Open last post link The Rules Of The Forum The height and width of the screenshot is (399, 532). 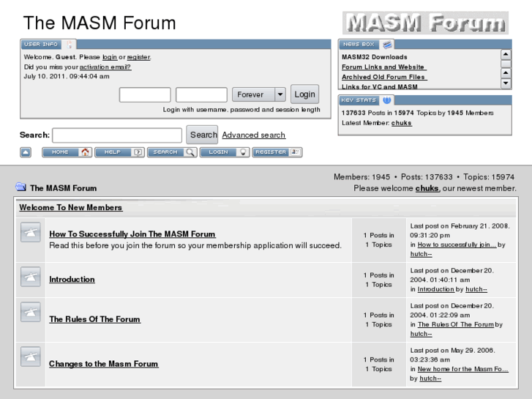click(x=456, y=324)
